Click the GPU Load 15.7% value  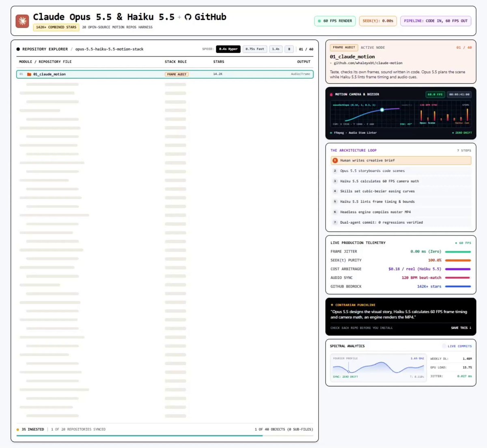coord(467,368)
